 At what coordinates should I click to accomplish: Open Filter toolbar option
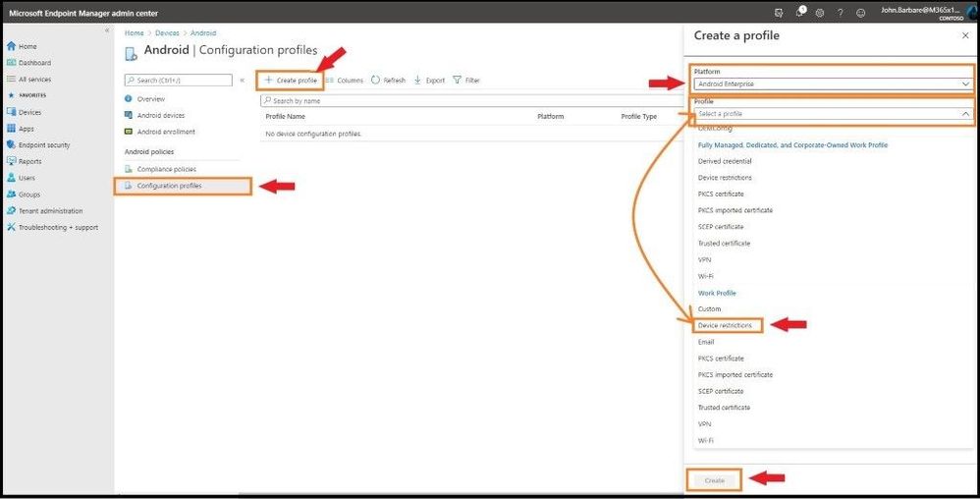coord(466,80)
